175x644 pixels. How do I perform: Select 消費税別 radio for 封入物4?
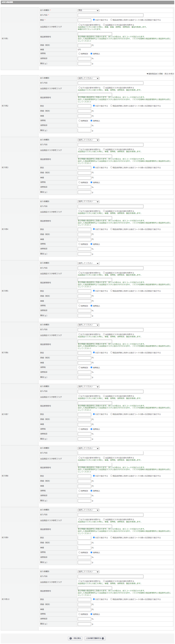79,244
